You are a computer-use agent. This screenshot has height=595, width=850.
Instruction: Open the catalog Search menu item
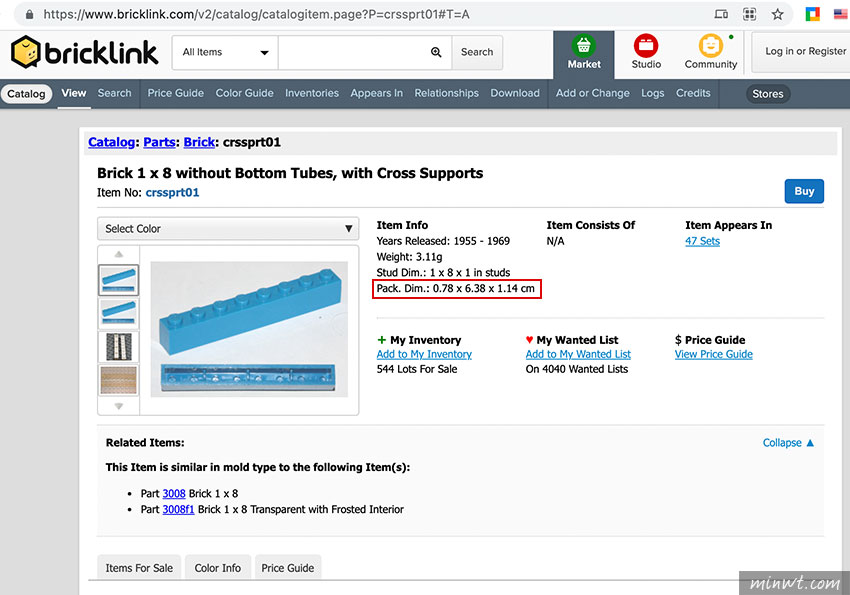(114, 93)
